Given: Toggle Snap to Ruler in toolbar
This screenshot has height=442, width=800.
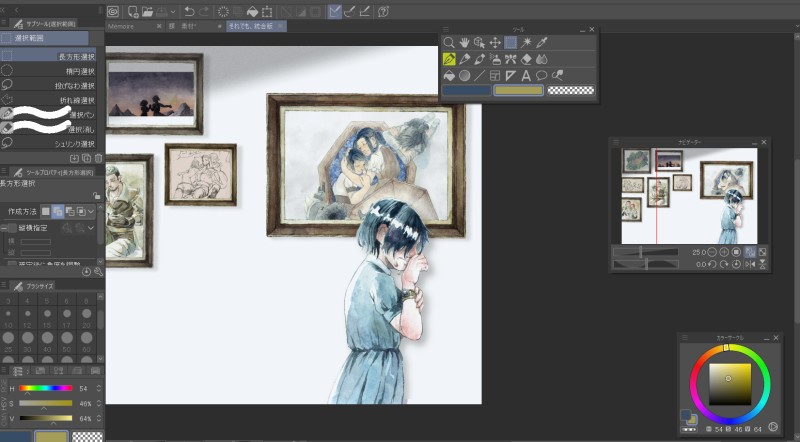Looking at the screenshot, I should pos(335,11).
